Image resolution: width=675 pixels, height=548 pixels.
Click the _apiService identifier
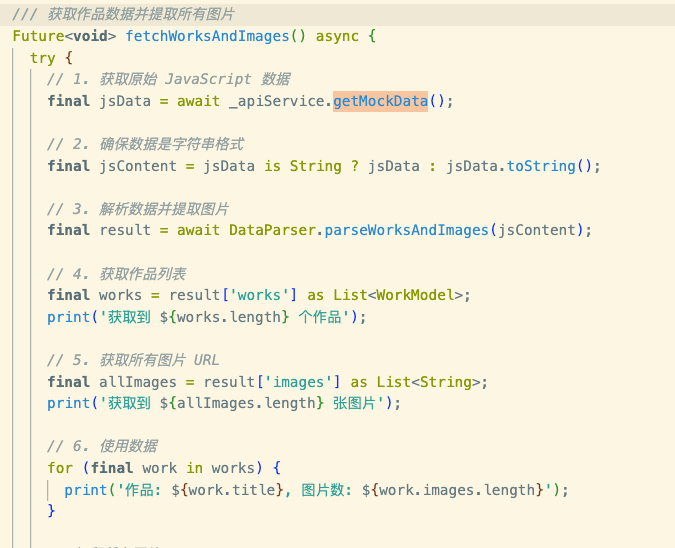pyautogui.click(x=276, y=101)
